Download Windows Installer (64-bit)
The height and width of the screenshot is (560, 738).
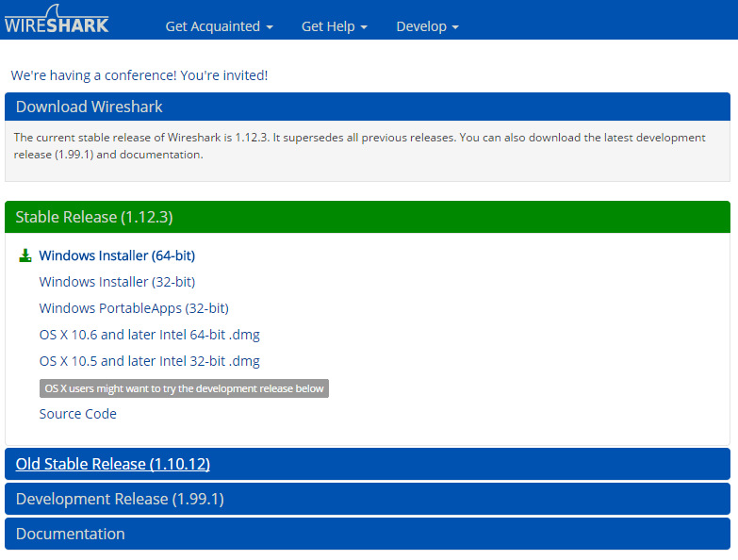point(117,255)
